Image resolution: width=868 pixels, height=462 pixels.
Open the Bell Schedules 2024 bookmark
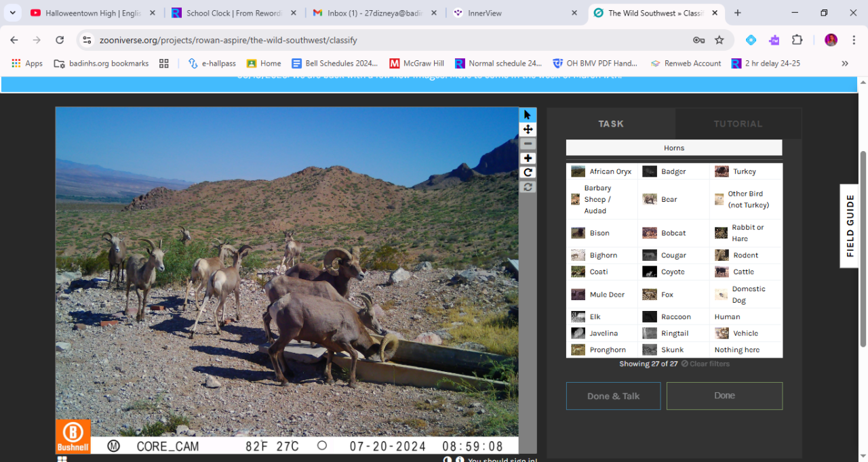click(x=335, y=63)
